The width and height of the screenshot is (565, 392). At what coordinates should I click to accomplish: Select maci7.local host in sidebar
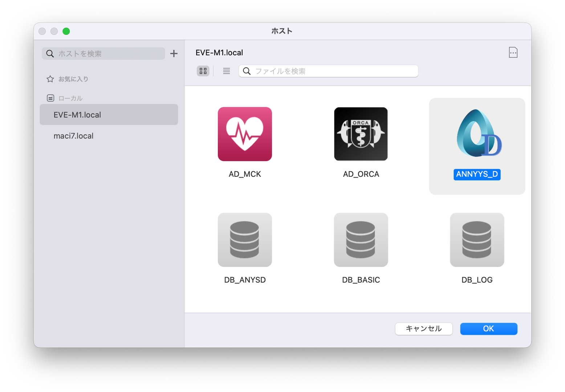pyautogui.click(x=109, y=136)
